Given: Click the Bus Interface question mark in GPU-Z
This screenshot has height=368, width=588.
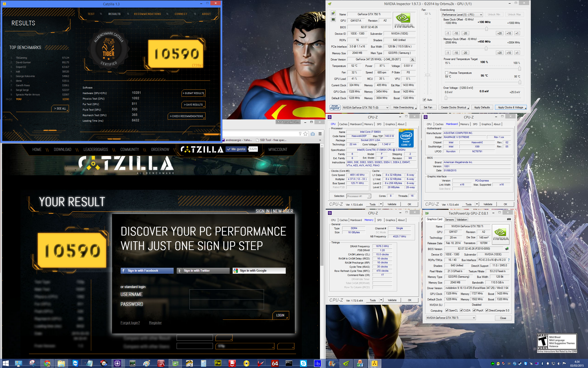Looking at the screenshot, I should pos(509,260).
